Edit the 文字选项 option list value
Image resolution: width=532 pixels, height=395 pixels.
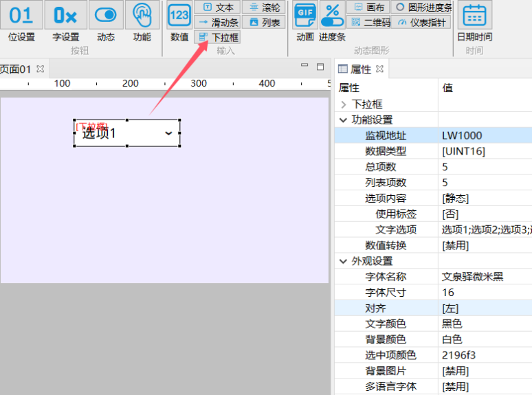pyautogui.click(x=485, y=230)
